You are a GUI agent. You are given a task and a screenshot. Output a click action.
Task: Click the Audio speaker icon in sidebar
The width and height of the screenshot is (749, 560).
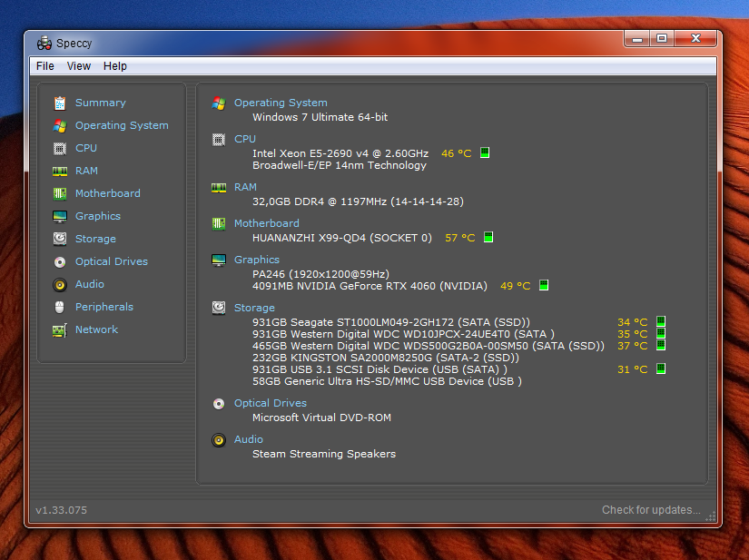click(x=60, y=284)
